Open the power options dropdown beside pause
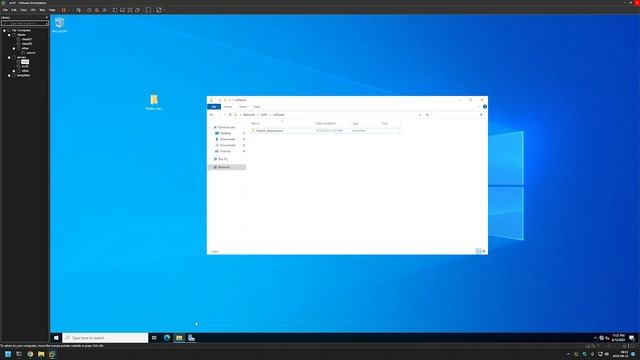Viewport: 640px width, 360px height. point(69,10)
